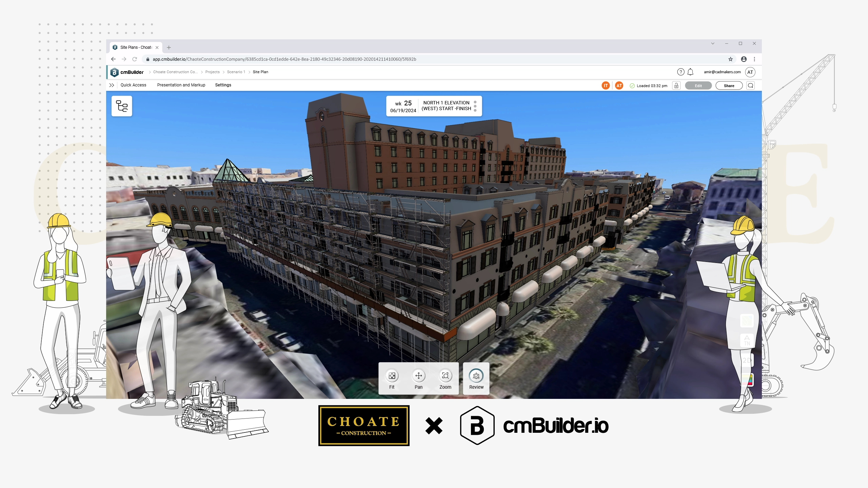The width and height of the screenshot is (868, 488).
Task: Expand the collapsed left sidebar chevrons
Action: coord(112,85)
